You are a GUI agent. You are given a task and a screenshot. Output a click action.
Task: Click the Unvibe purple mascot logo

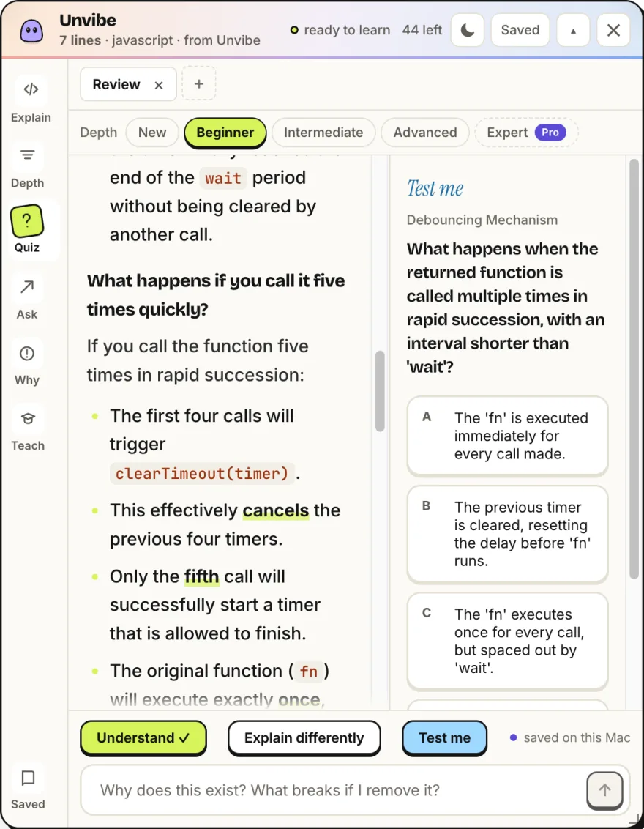coord(31,31)
